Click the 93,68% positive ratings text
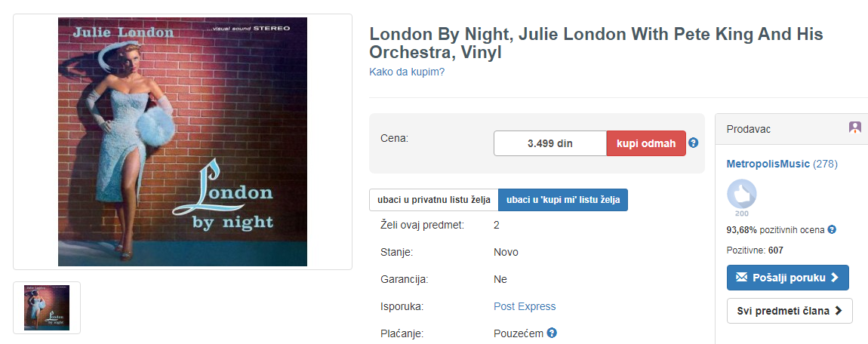The image size is (868, 344). [x=775, y=229]
